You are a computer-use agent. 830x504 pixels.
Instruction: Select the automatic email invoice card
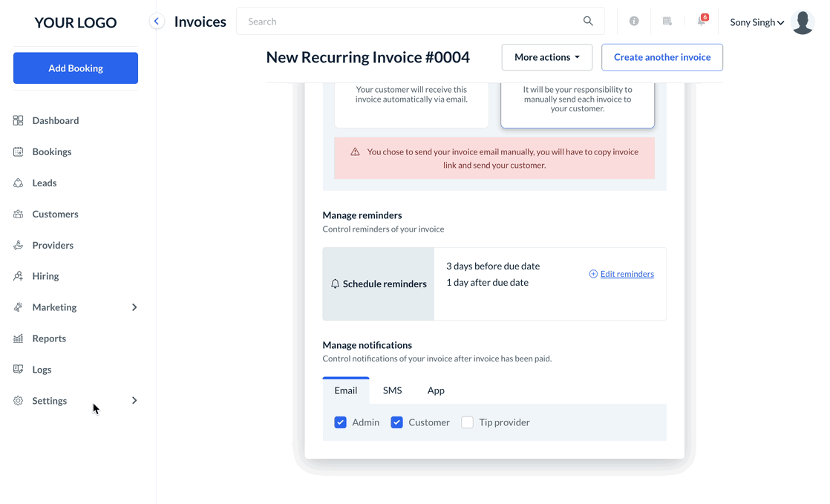pyautogui.click(x=411, y=105)
